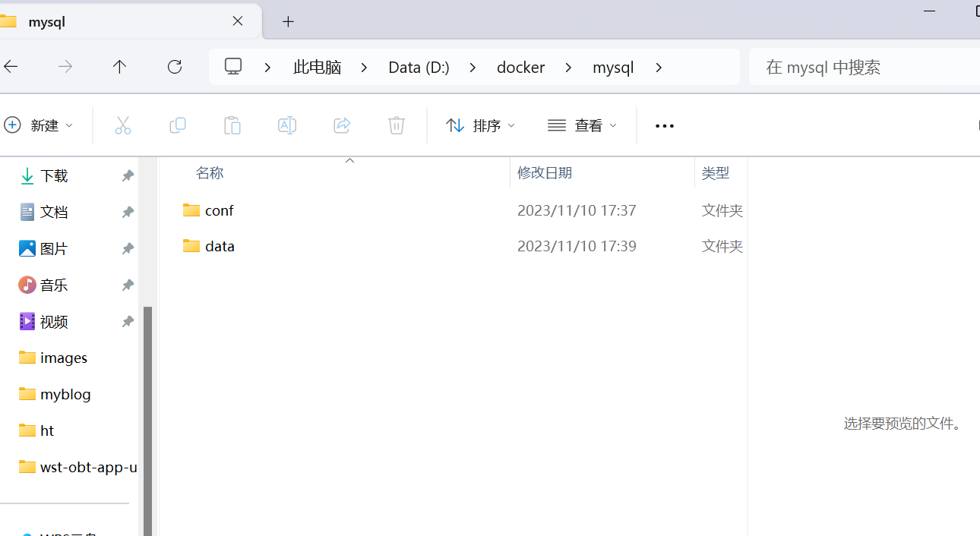Expand the chevron after docker

tap(568, 68)
